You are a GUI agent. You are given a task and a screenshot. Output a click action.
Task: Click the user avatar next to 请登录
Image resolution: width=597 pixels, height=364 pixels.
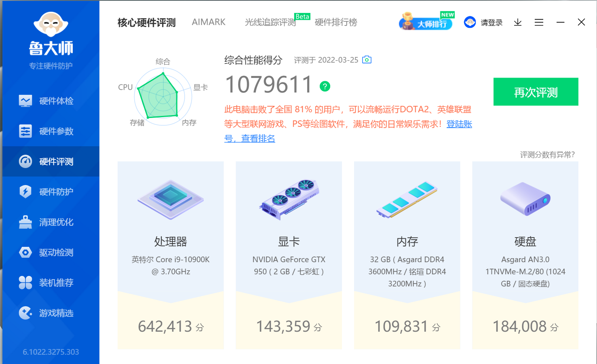pos(470,22)
